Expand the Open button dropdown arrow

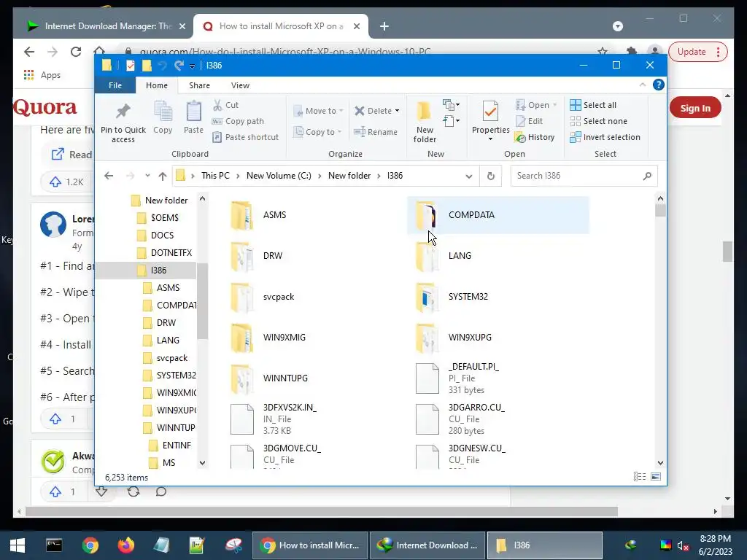(555, 105)
